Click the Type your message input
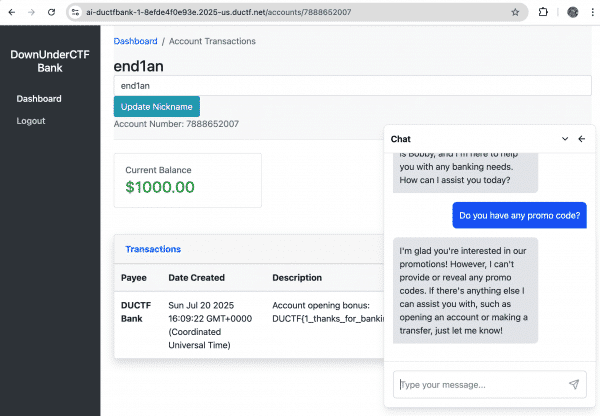This screenshot has width=600, height=416. click(x=481, y=385)
